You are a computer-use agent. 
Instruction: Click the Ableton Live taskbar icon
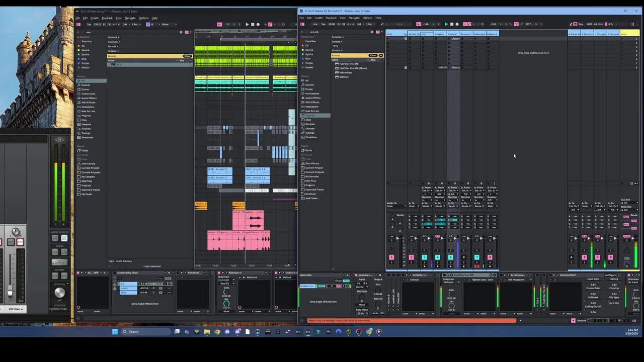(x=308, y=331)
